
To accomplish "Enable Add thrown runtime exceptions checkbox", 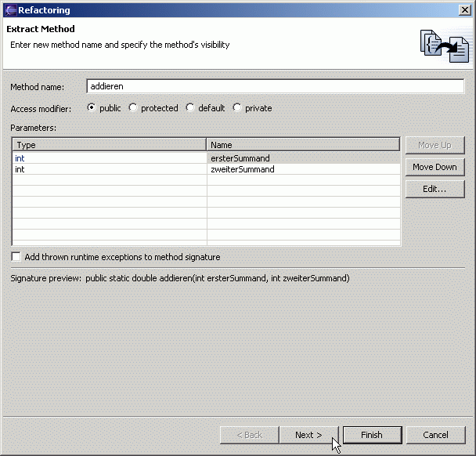I will tap(16, 257).
